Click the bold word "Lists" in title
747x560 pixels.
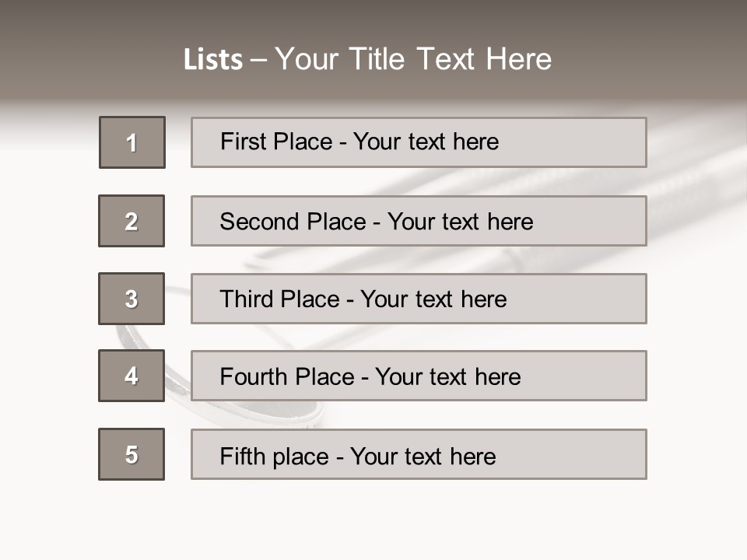pos(213,60)
